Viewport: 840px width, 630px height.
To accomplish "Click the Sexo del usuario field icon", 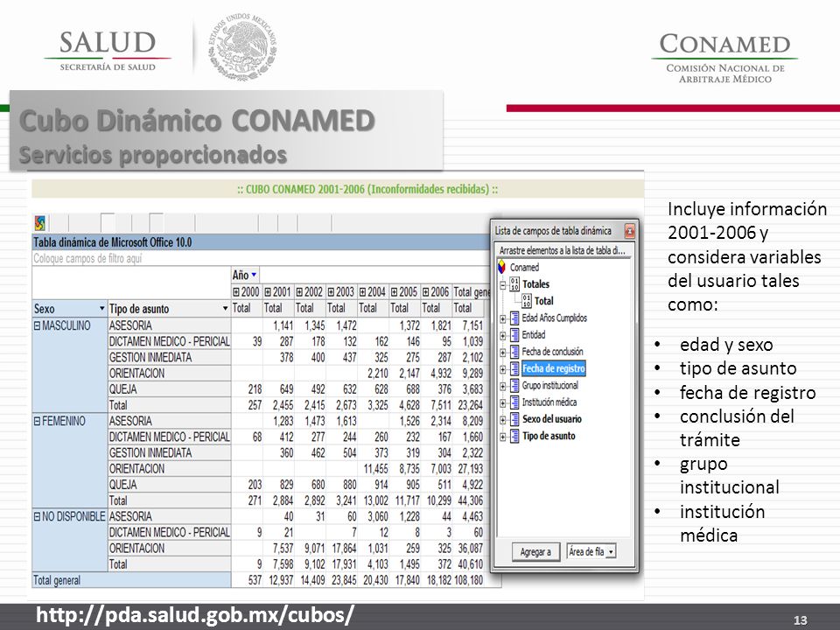I will (514, 419).
